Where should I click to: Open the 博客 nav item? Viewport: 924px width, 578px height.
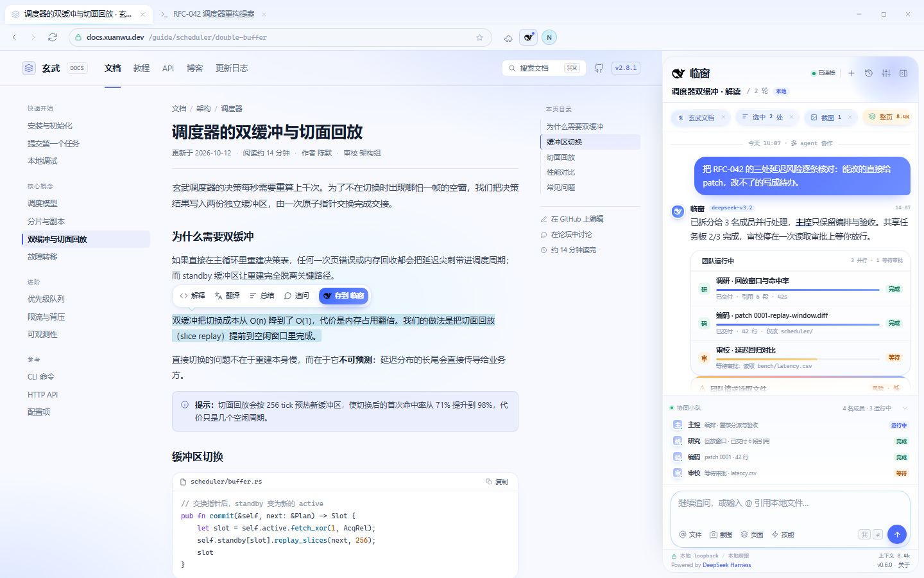[194, 68]
